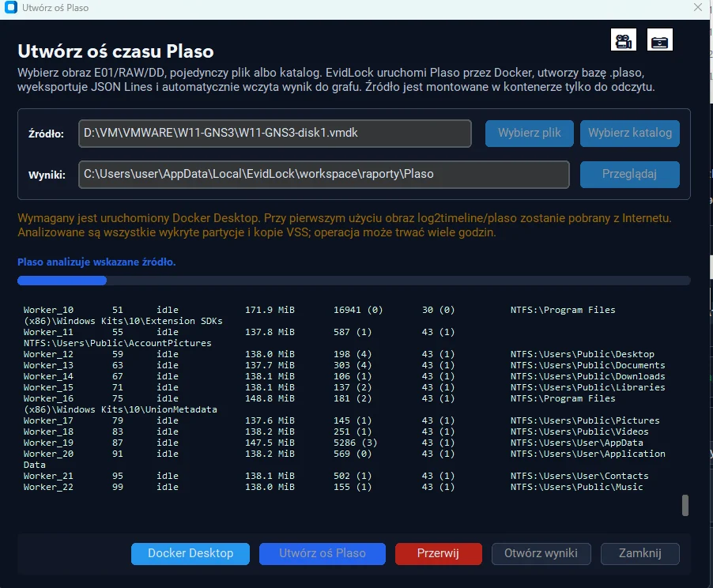Click 'NTFS:\Users\Public\Pictures' path text
The height and width of the screenshot is (588, 713).
[x=585, y=420]
